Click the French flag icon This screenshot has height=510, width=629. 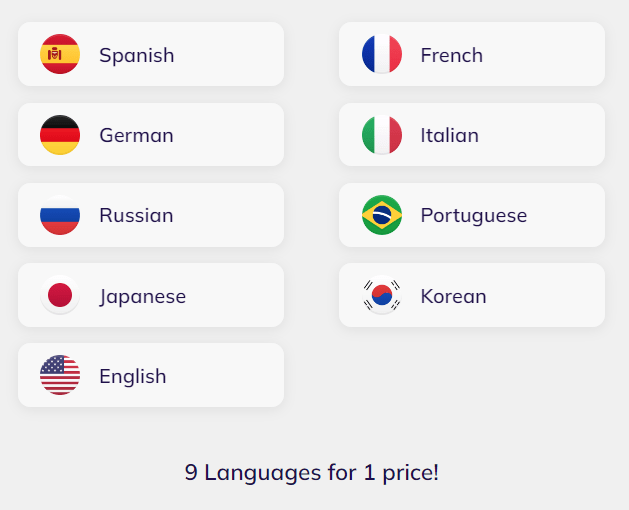[381, 54]
